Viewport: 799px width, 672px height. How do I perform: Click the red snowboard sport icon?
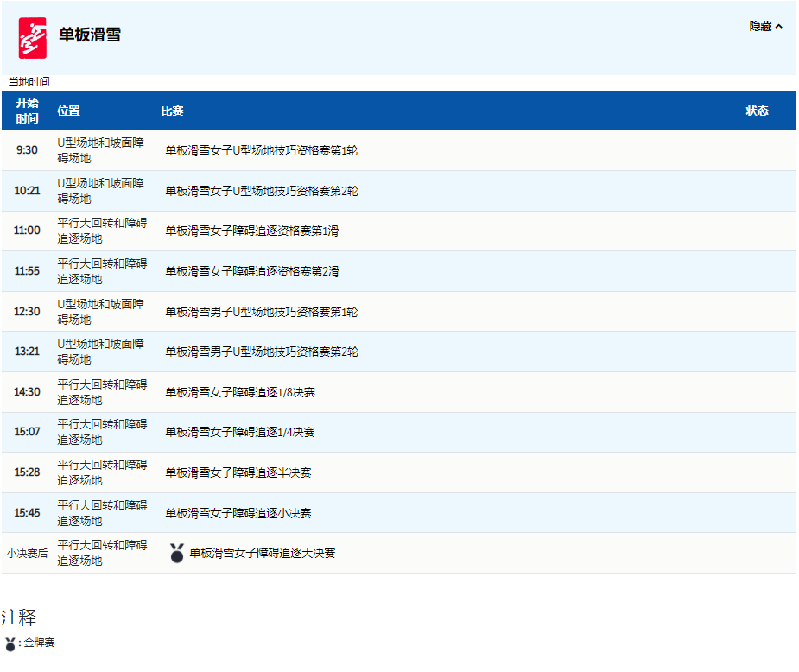point(32,37)
